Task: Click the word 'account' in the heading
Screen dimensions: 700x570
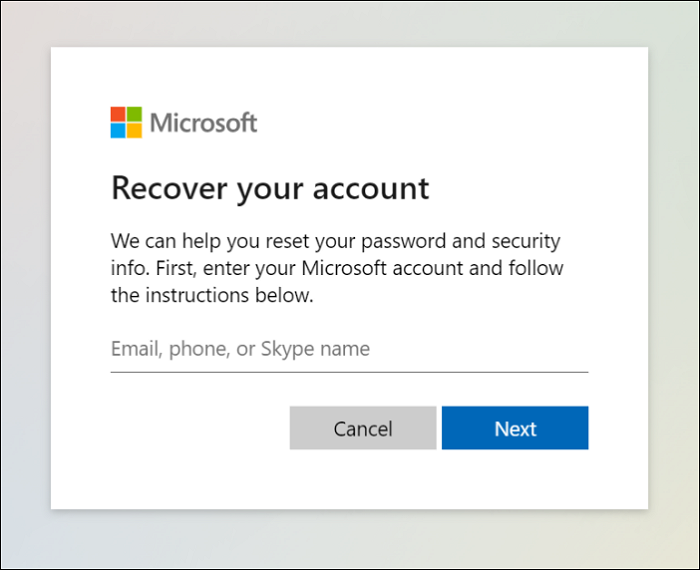Action: coord(375,187)
